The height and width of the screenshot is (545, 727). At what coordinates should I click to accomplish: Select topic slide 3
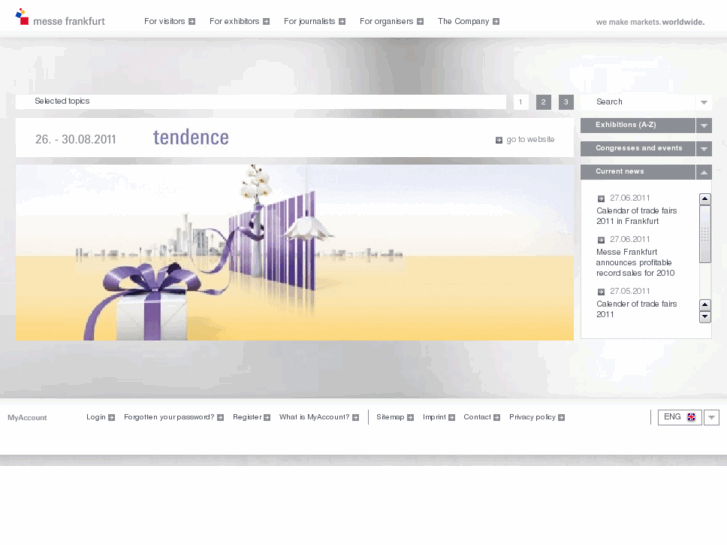tap(566, 102)
